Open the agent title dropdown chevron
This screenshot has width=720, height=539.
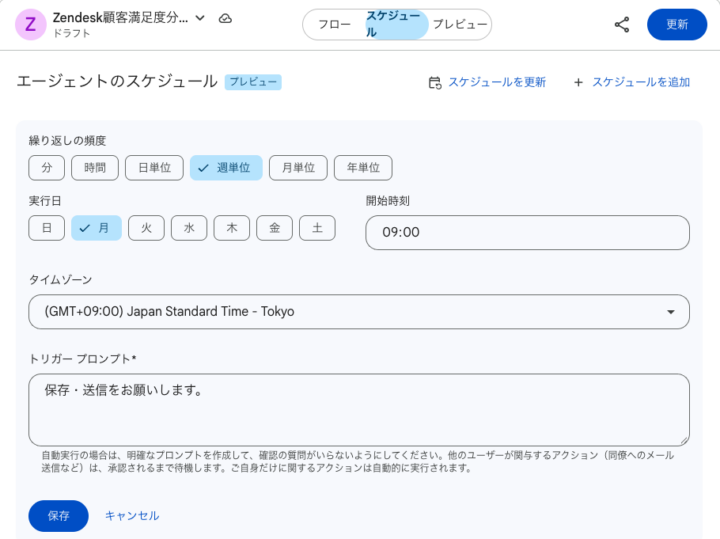pyautogui.click(x=200, y=18)
